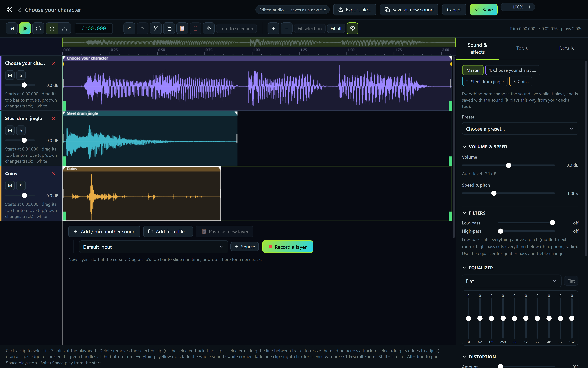Start playback with the green play button
The width and height of the screenshot is (588, 368).
(x=25, y=28)
